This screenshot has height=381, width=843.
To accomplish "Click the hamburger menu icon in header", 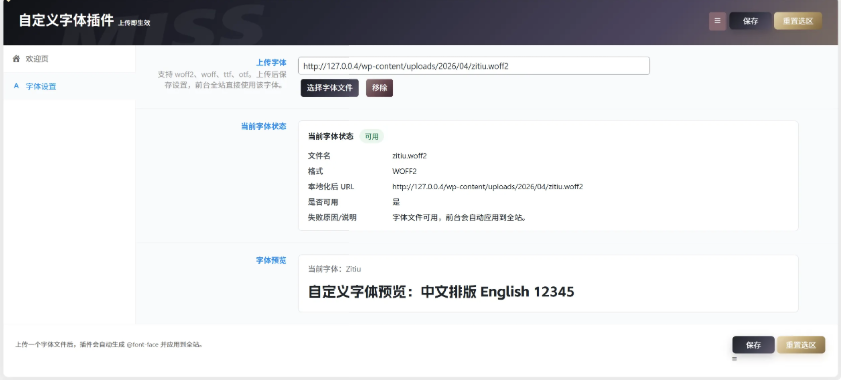I will [x=717, y=21].
